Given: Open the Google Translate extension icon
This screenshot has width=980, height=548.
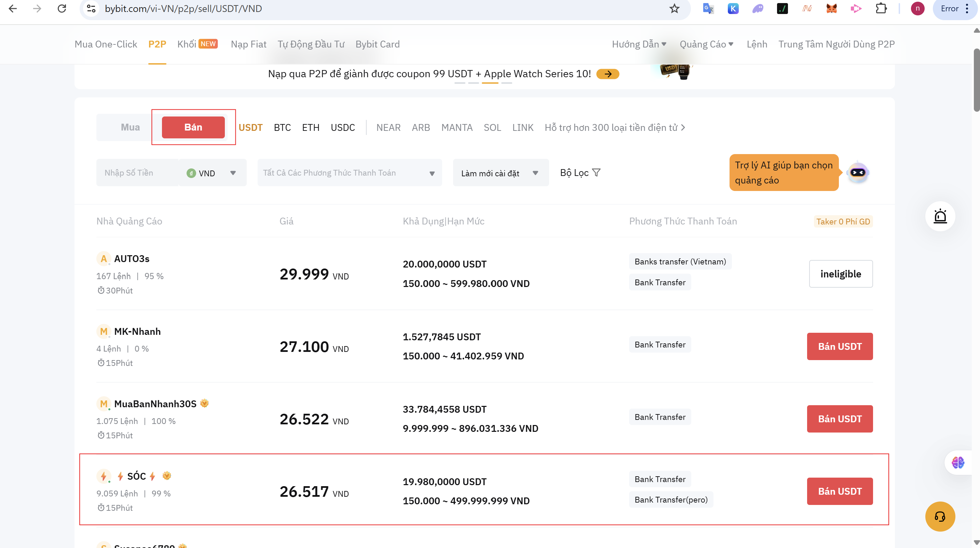Looking at the screenshot, I should [x=708, y=8].
